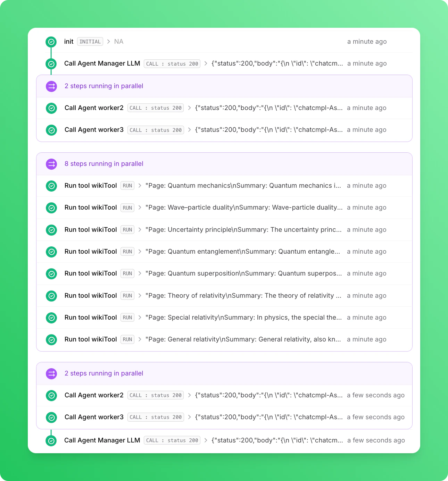Click the green check icon of the init step
This screenshot has height=481, width=448.
point(51,42)
